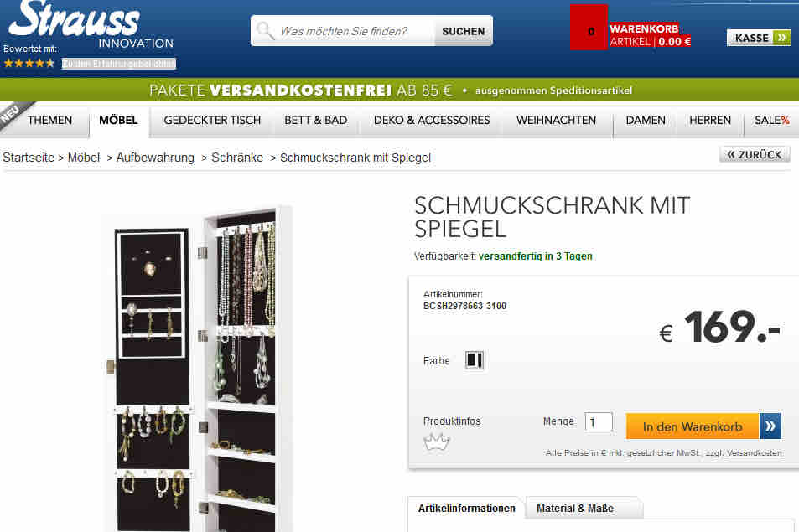Open the Schränke breadcrumb link

237,158
